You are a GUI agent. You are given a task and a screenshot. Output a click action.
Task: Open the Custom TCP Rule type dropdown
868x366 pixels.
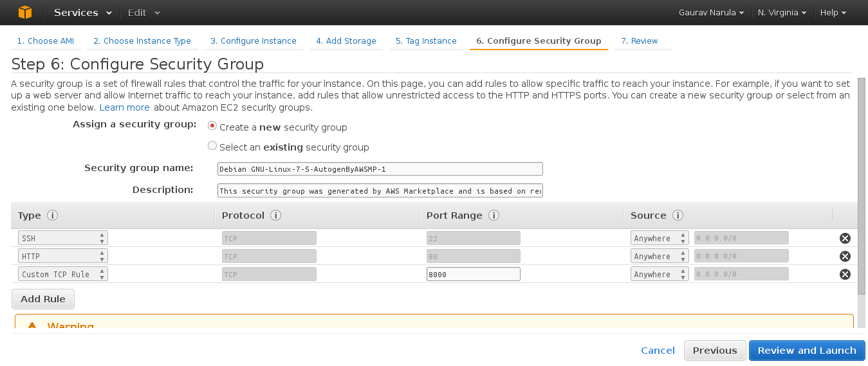pos(62,274)
